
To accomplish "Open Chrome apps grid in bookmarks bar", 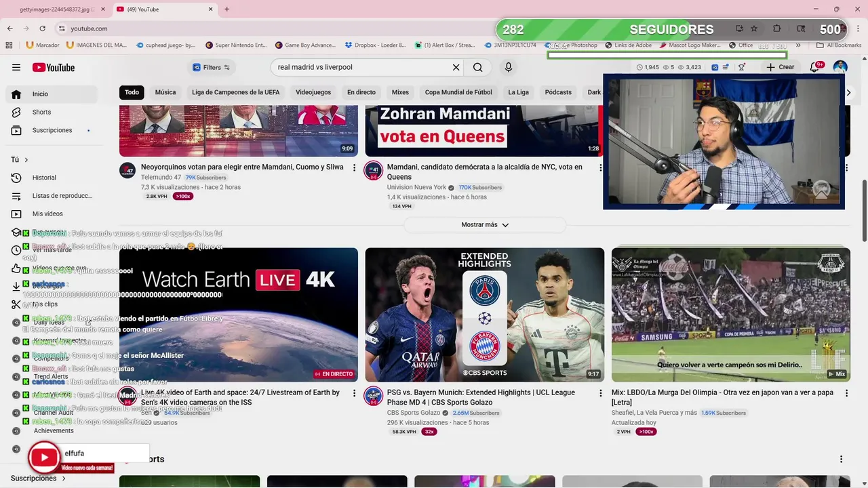I will (x=9, y=45).
